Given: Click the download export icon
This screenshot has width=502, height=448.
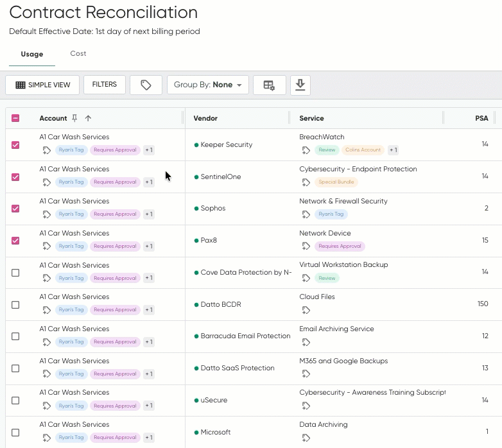Looking at the screenshot, I should [300, 85].
